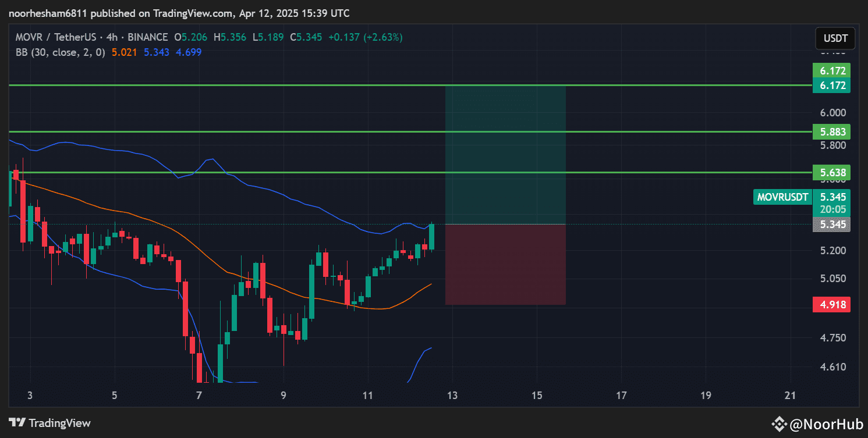Click the 5.883 resistance price label

click(x=831, y=132)
